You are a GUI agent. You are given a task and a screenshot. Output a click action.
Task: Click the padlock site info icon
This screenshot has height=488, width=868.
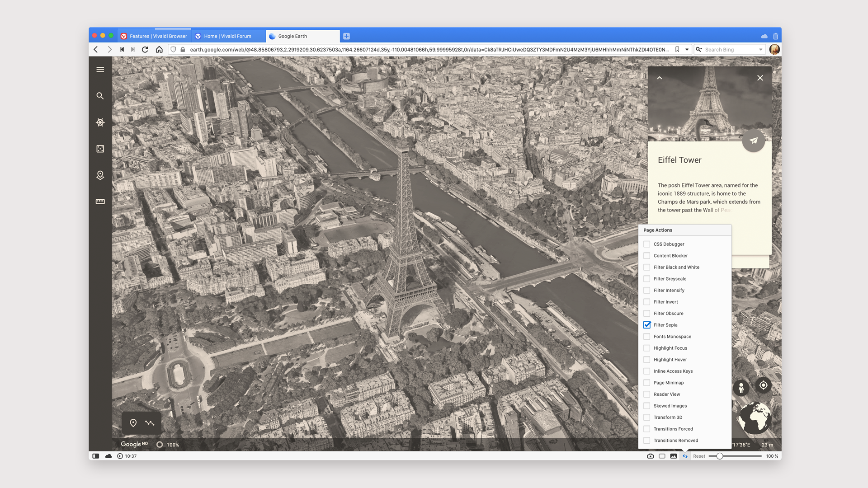pyautogui.click(x=183, y=50)
